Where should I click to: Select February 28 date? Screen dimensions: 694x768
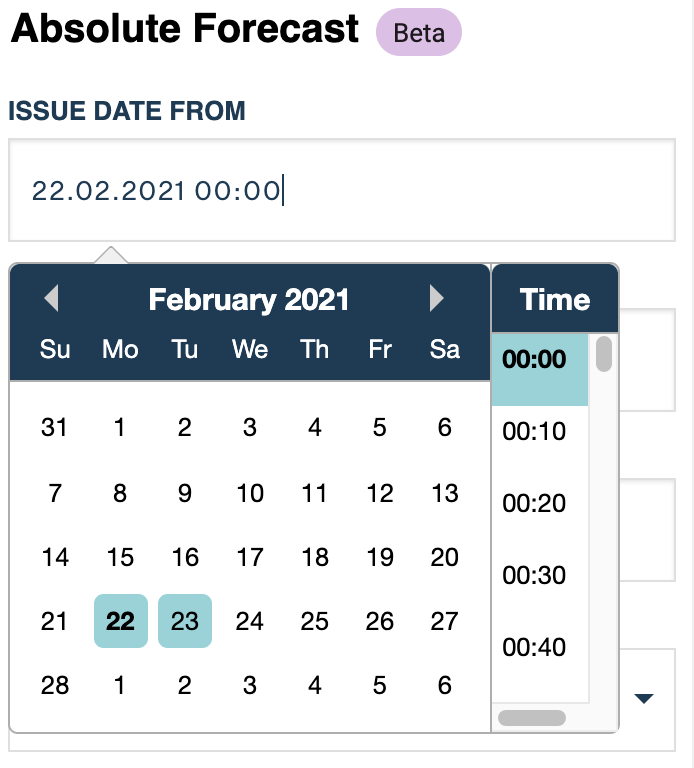point(54,685)
